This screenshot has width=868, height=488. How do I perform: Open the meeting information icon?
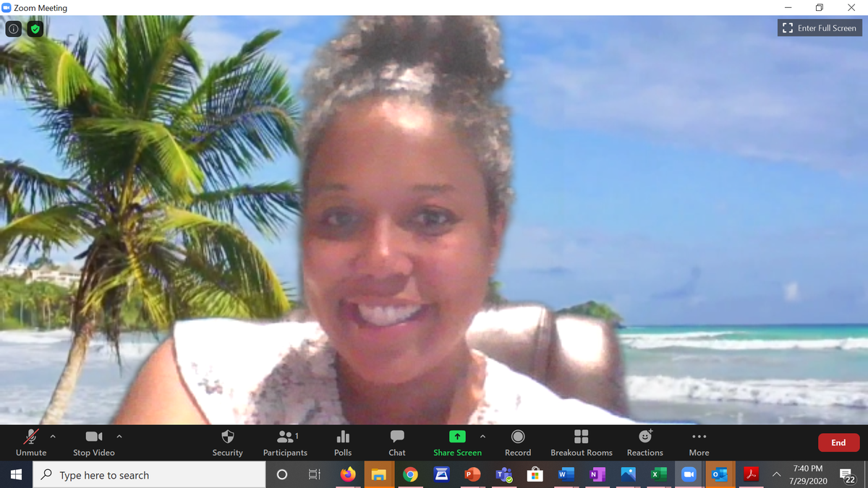coord(14,29)
